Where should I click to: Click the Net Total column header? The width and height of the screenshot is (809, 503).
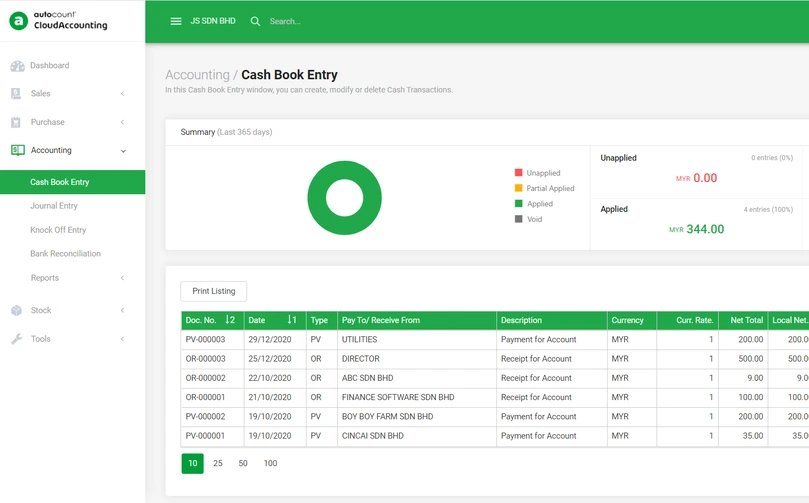pyautogui.click(x=742, y=320)
